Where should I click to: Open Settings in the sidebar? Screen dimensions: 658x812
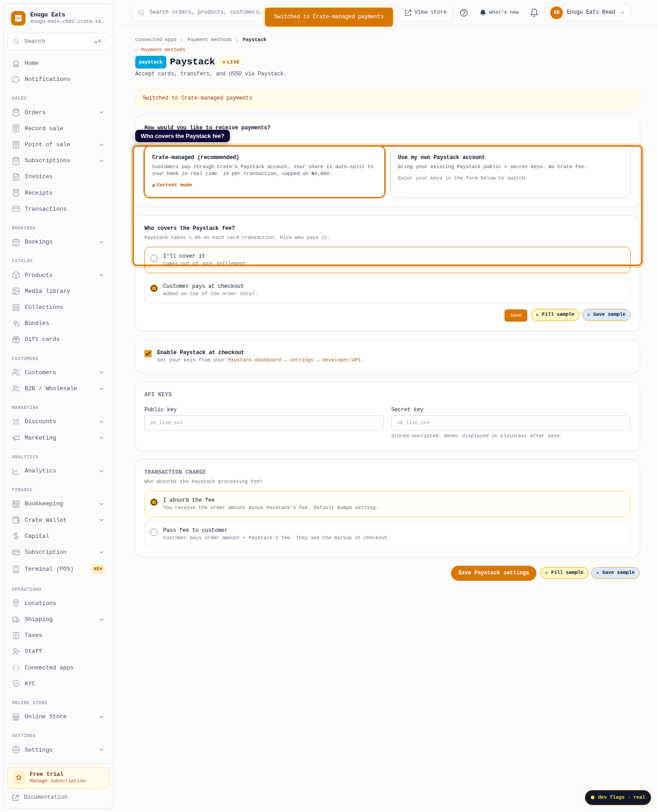tap(58, 750)
